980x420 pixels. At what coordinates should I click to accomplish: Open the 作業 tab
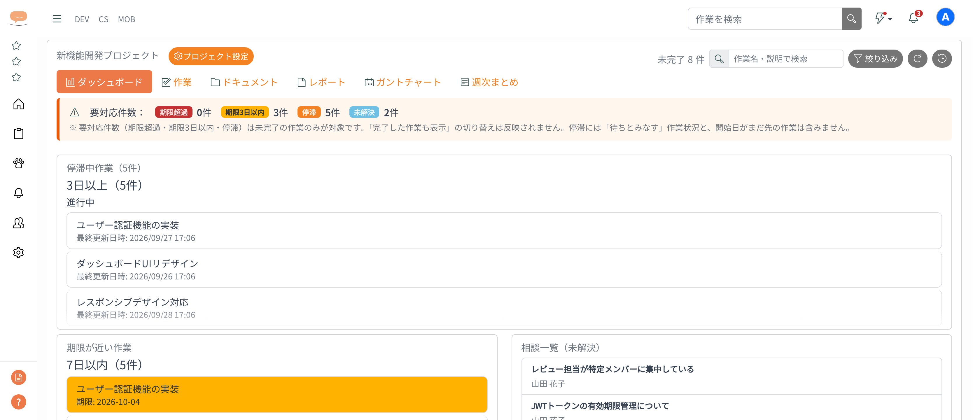(176, 82)
